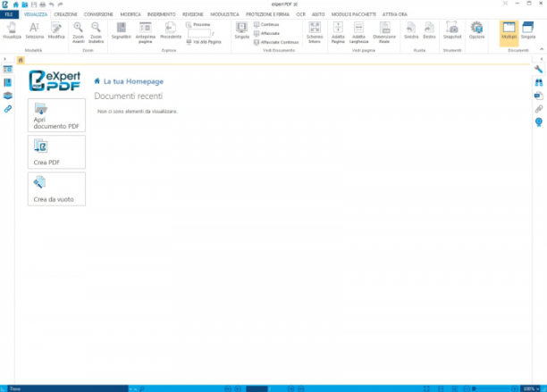Open the REVISIONE tab
This screenshot has width=547, height=392.
click(192, 14)
